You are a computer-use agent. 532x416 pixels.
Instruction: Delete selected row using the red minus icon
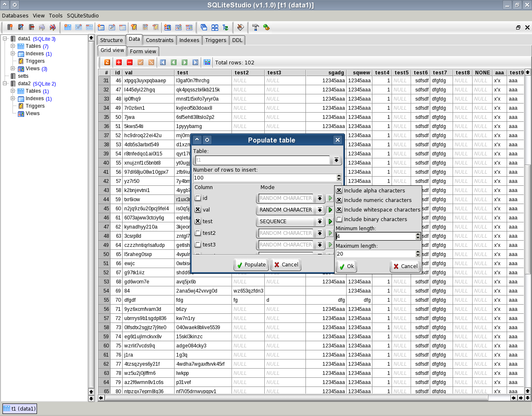[x=130, y=62]
